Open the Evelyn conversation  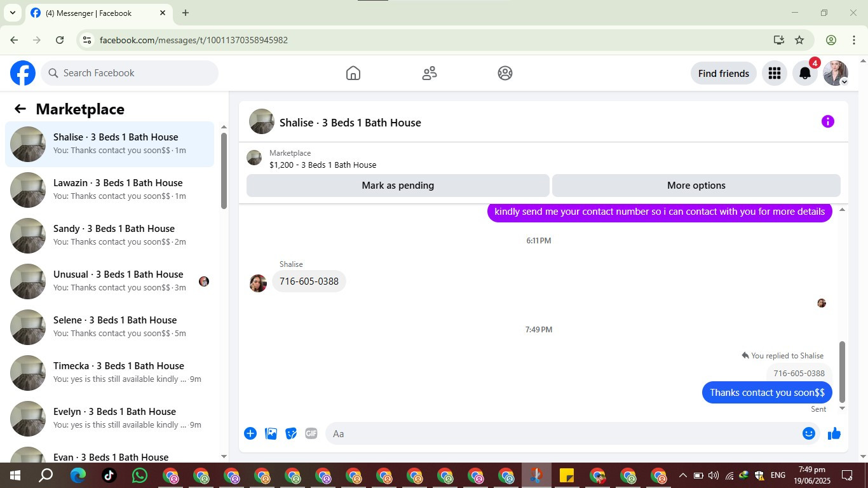110,419
